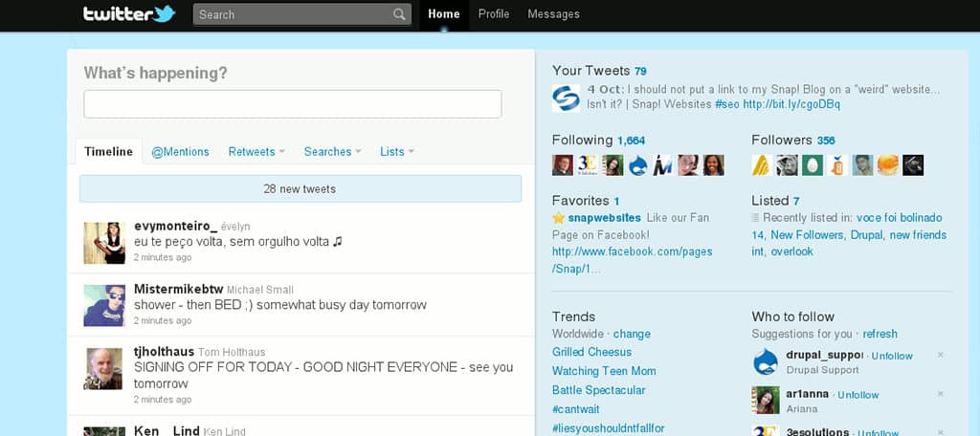Screen dimensions: 980x436
Task: Open evymonteiro_ username link
Action: tap(176, 226)
